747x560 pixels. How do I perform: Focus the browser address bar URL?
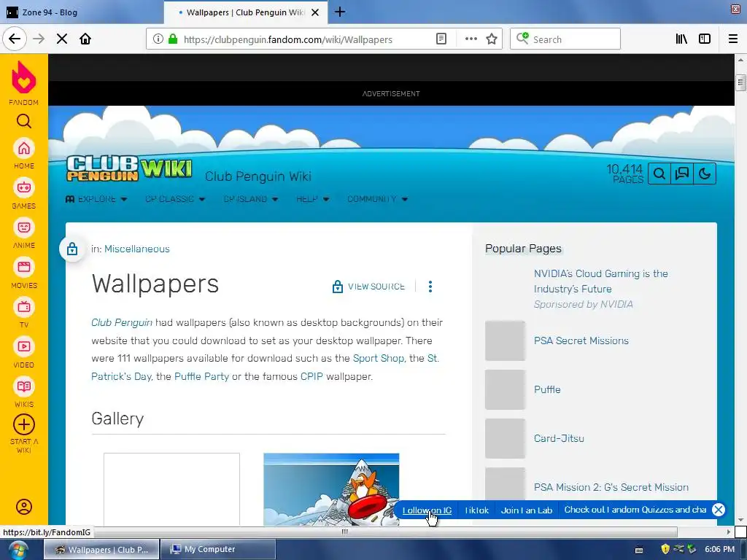[287, 39]
